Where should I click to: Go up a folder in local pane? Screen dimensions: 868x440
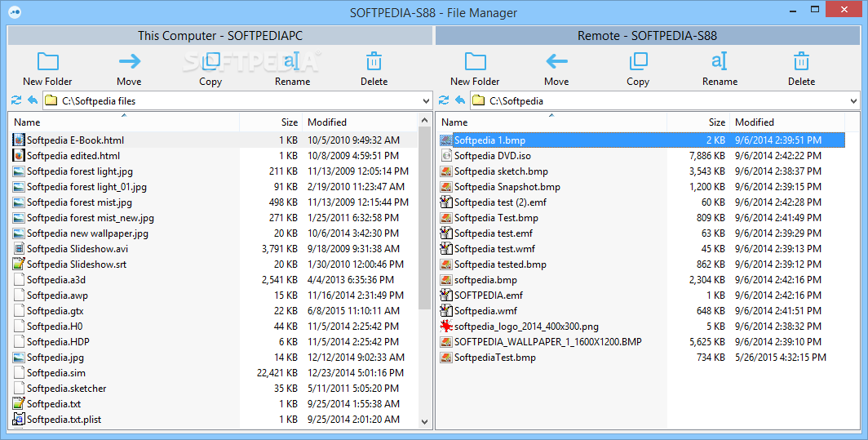click(x=33, y=100)
